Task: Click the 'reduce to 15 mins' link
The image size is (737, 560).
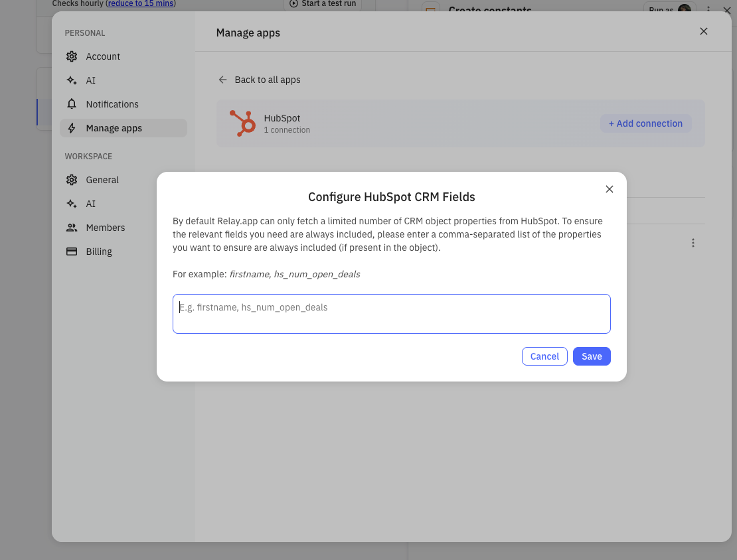Action: (x=142, y=3)
